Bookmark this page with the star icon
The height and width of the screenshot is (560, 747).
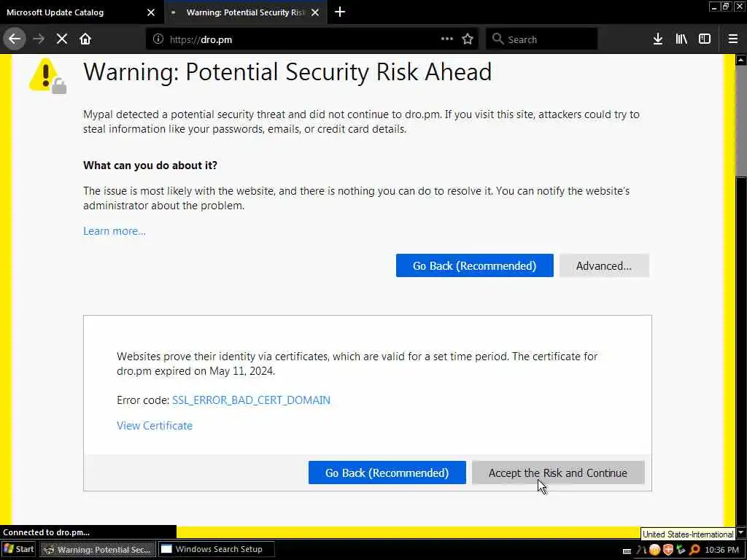tap(468, 39)
